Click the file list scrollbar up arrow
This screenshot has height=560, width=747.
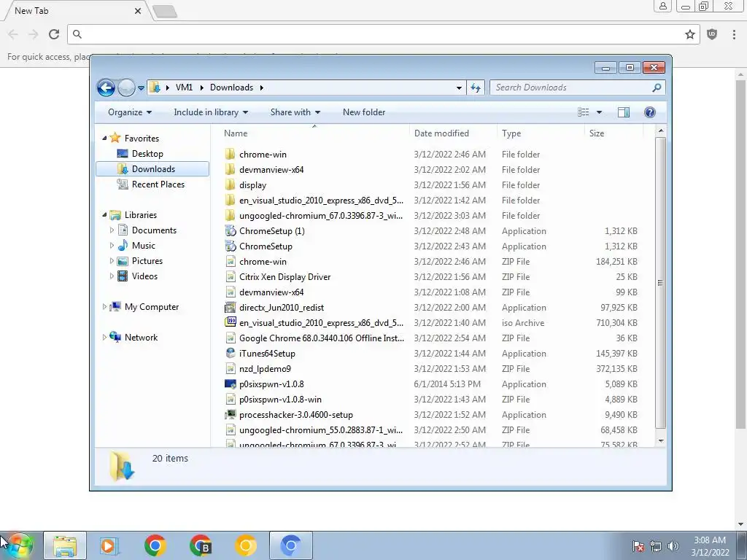coord(660,131)
